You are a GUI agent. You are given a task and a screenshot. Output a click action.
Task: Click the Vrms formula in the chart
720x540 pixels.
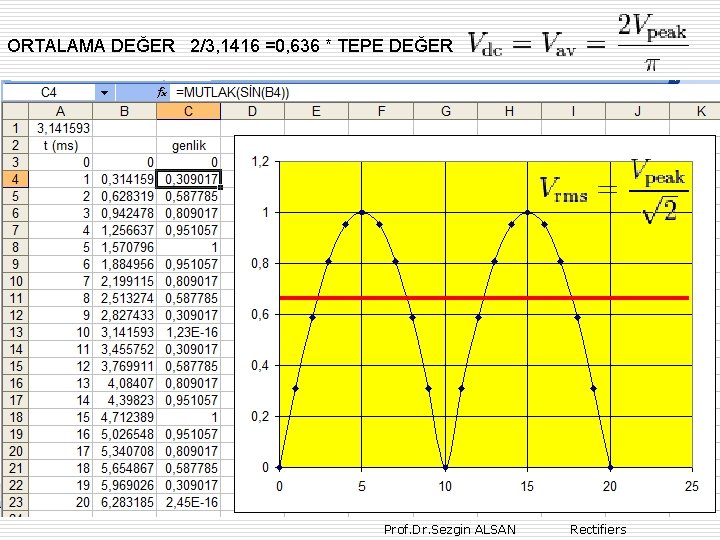[613, 191]
